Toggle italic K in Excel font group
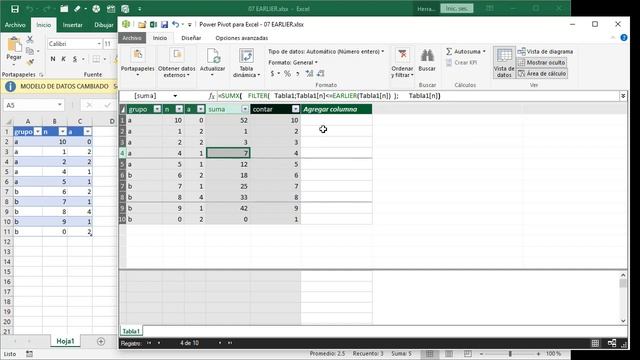 tap(64, 59)
